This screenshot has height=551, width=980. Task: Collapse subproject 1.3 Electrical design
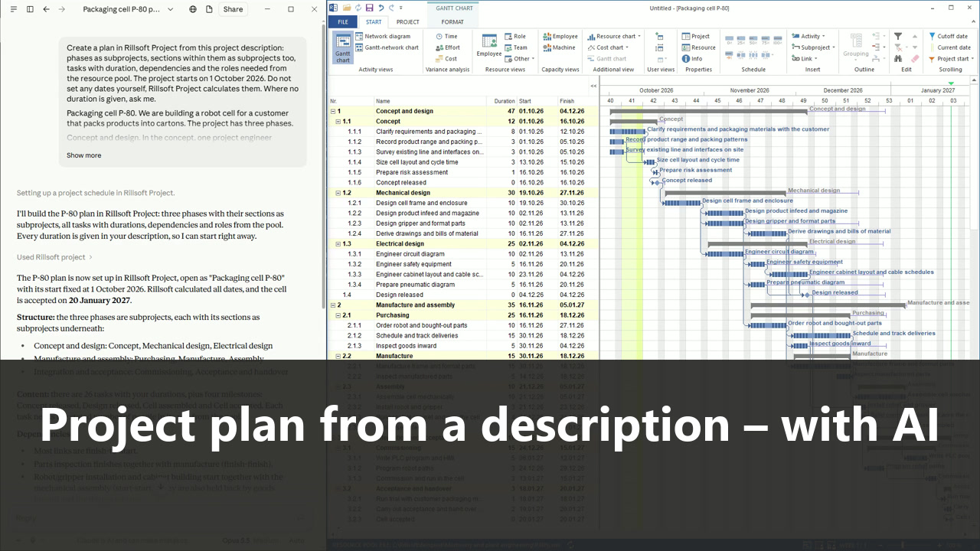[338, 243]
